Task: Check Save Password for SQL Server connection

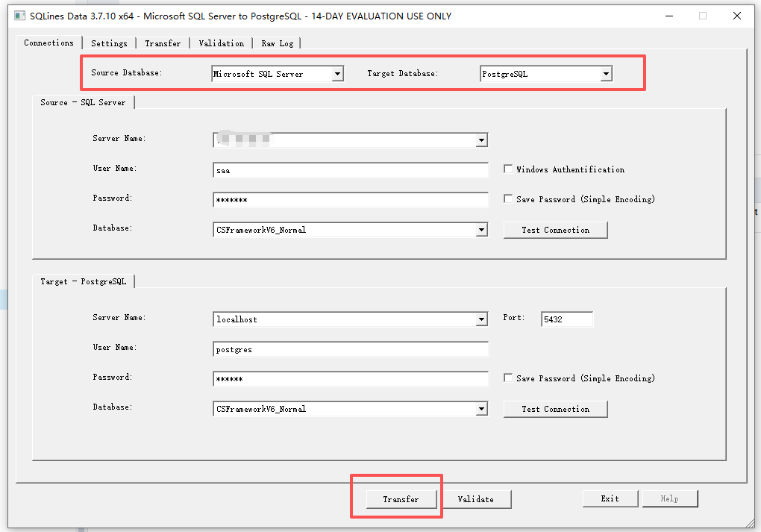Action: point(508,198)
